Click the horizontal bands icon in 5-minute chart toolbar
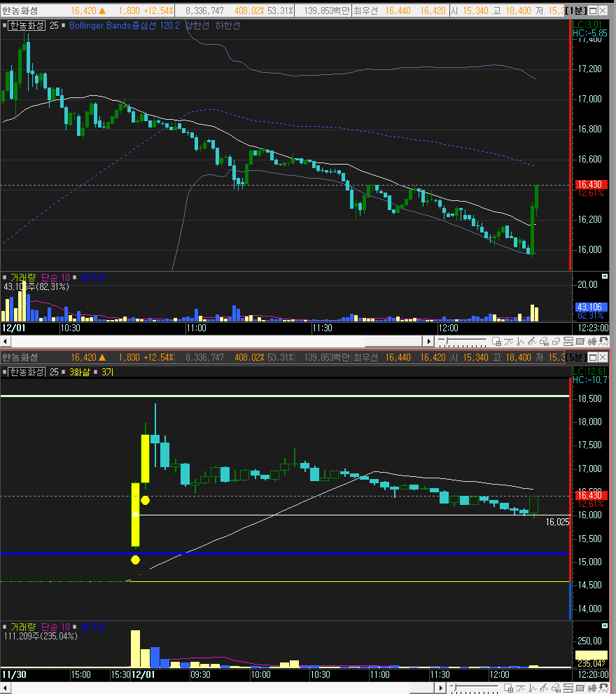This screenshot has height=694, width=616. pos(568,688)
